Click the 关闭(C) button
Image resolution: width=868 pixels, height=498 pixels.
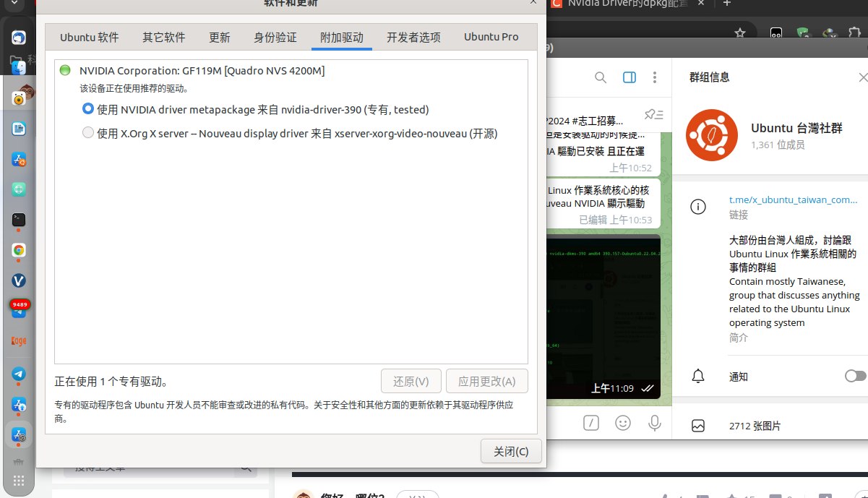pos(510,451)
